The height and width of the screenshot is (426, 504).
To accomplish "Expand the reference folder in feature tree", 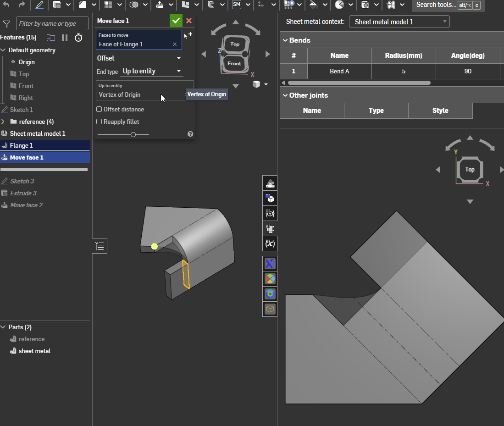I will coord(4,122).
